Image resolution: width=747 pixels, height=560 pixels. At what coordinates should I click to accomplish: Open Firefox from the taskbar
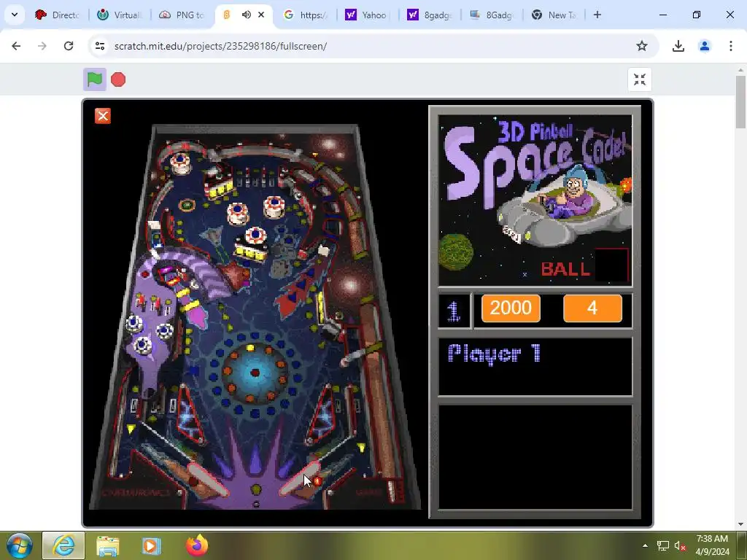pos(197,545)
